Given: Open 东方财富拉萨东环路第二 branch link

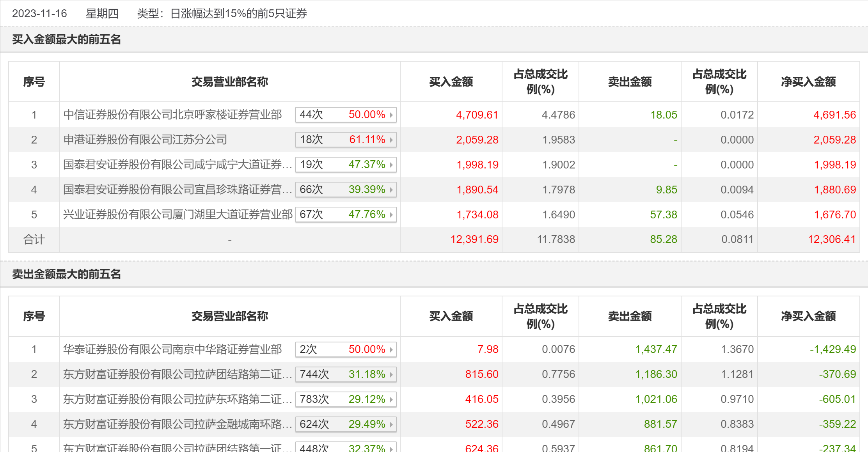Looking at the screenshot, I should click(x=177, y=399).
